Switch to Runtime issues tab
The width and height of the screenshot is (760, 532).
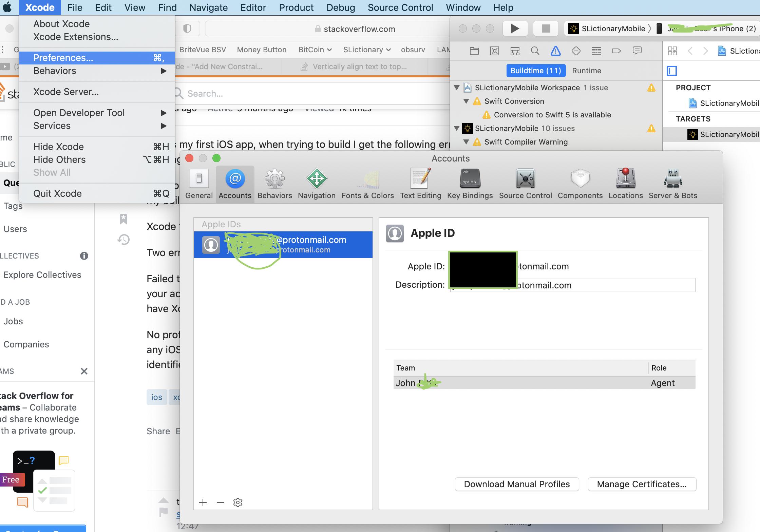587,71
